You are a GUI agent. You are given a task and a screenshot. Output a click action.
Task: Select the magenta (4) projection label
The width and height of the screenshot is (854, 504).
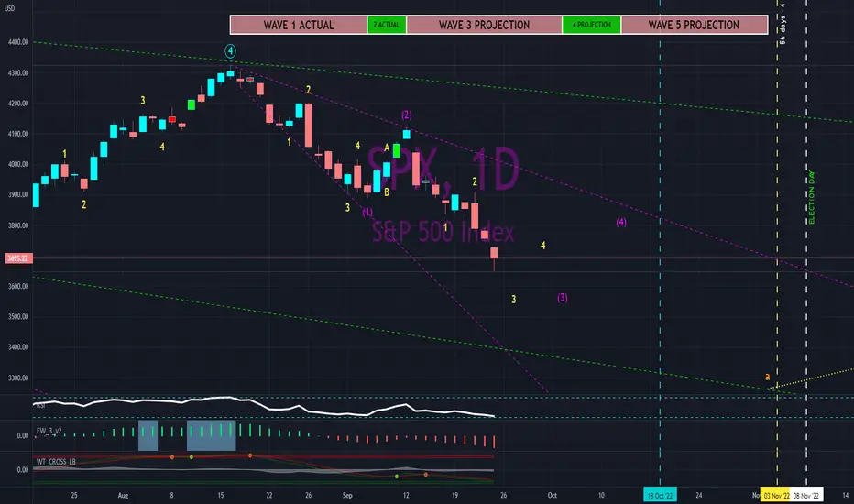[x=621, y=223]
